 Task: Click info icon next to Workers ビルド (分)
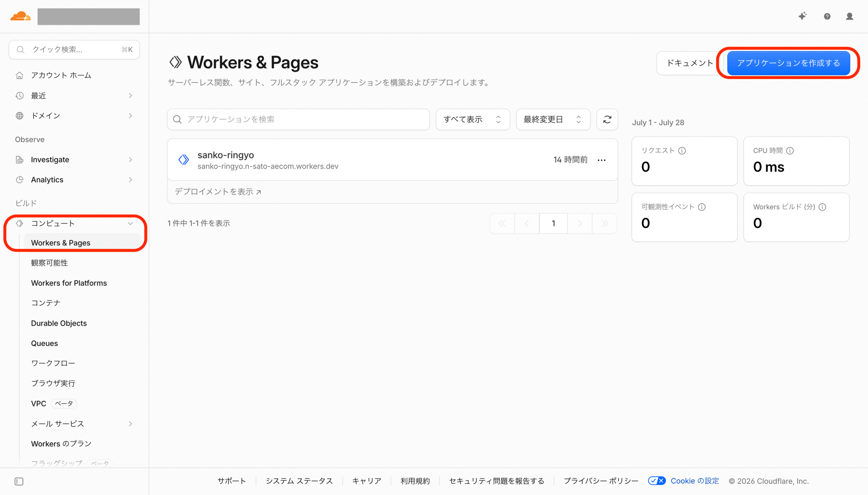822,207
